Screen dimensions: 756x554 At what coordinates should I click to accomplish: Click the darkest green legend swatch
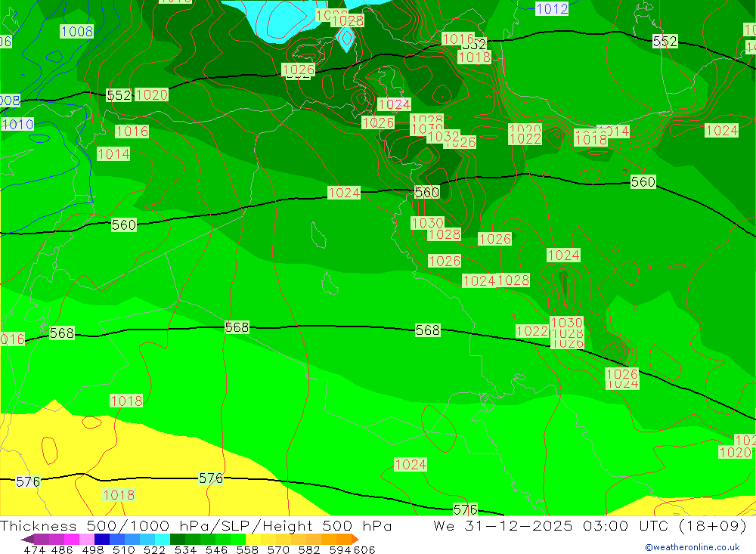click(x=178, y=539)
